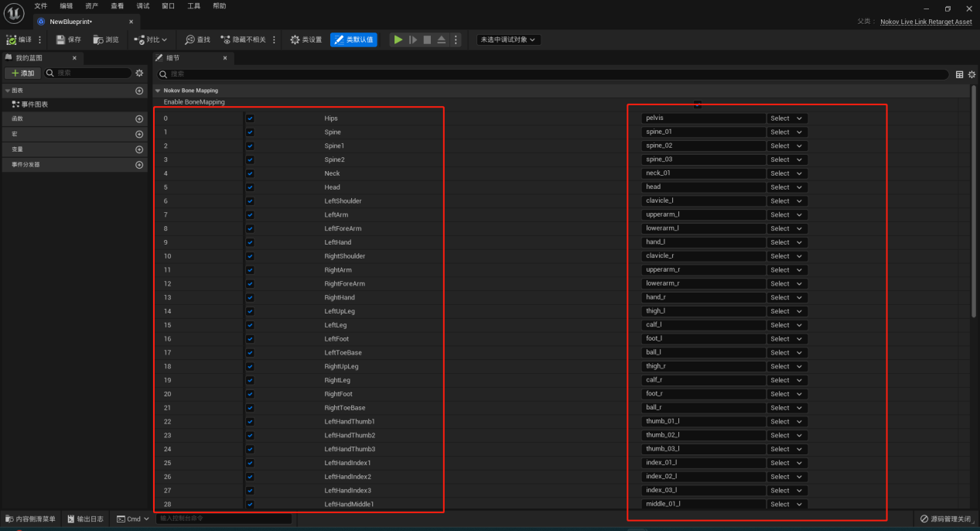
Task: Open the 未选中调试对象 debug object dropdown
Action: 508,39
